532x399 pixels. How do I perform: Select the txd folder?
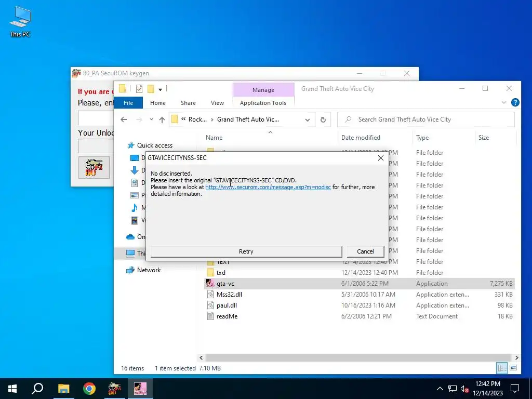(x=221, y=273)
